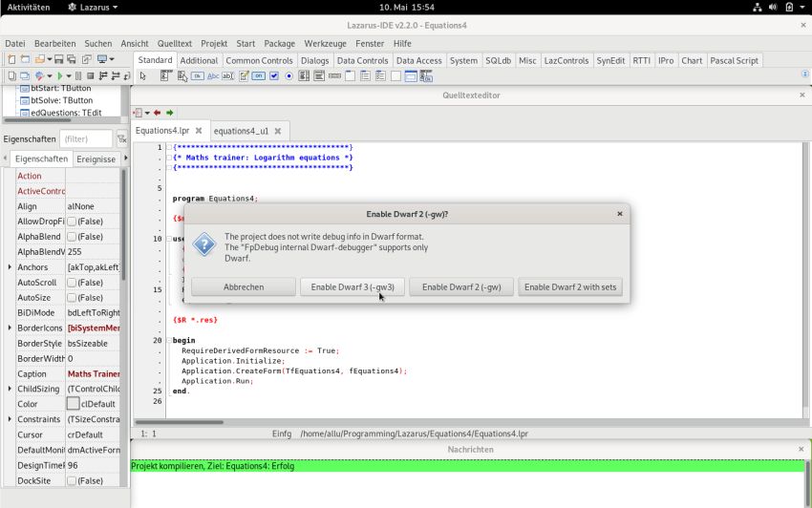
Task: Switch to the Ereignisse tab
Action: 96,159
